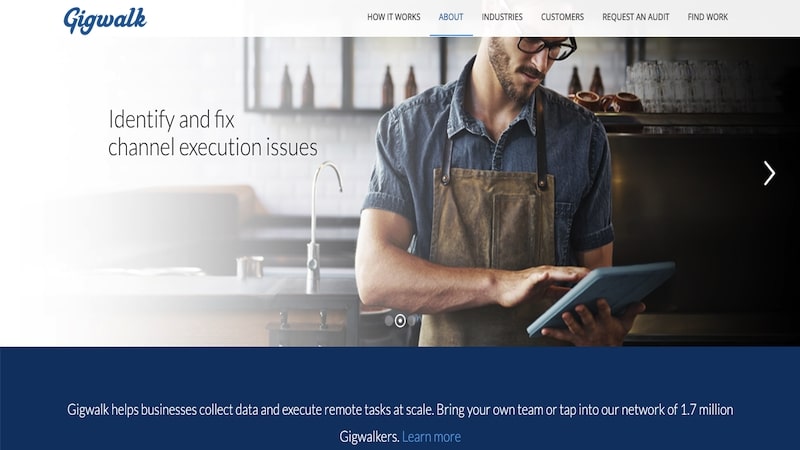
Task: Follow the Learn more link
Action: click(431, 437)
